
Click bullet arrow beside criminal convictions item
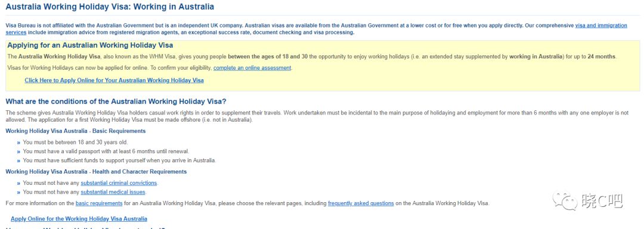pyautogui.click(x=18, y=183)
